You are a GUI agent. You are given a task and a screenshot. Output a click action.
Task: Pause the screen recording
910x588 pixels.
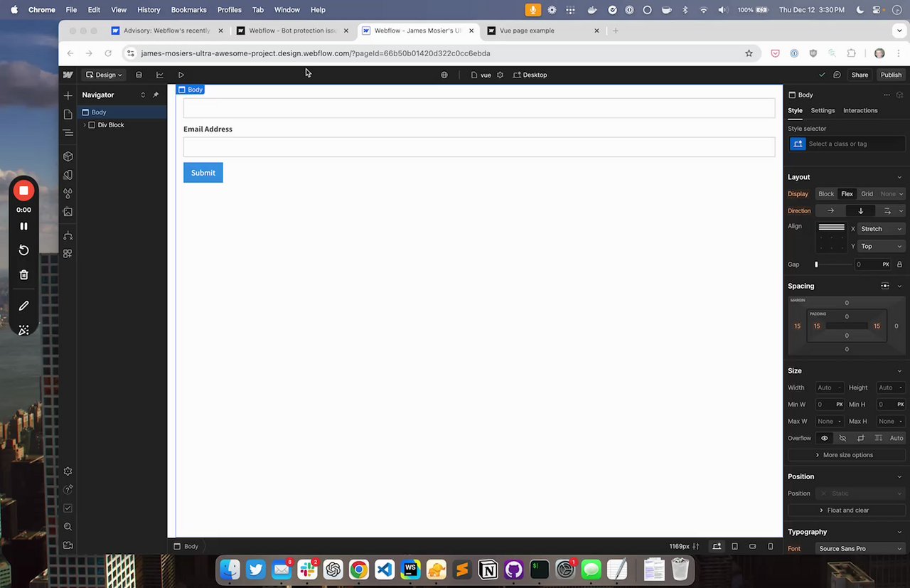pos(23,226)
